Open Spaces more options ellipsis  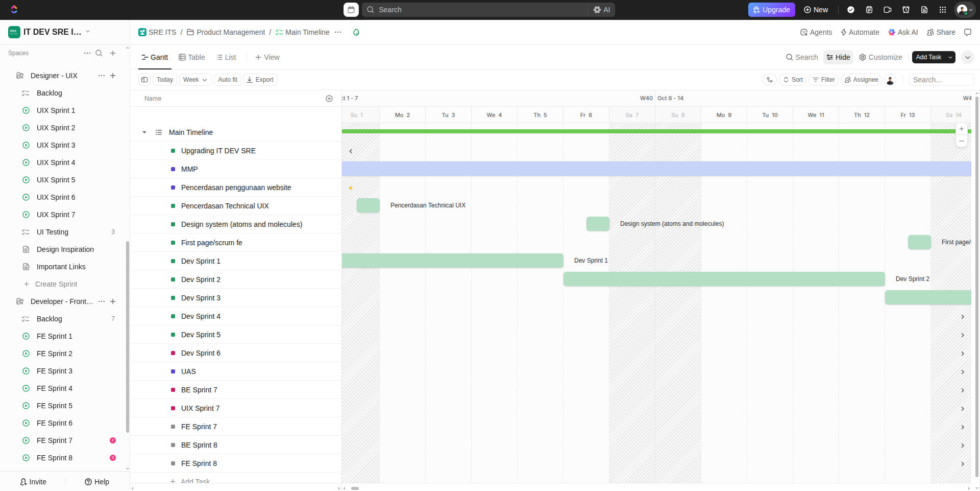[x=87, y=53]
